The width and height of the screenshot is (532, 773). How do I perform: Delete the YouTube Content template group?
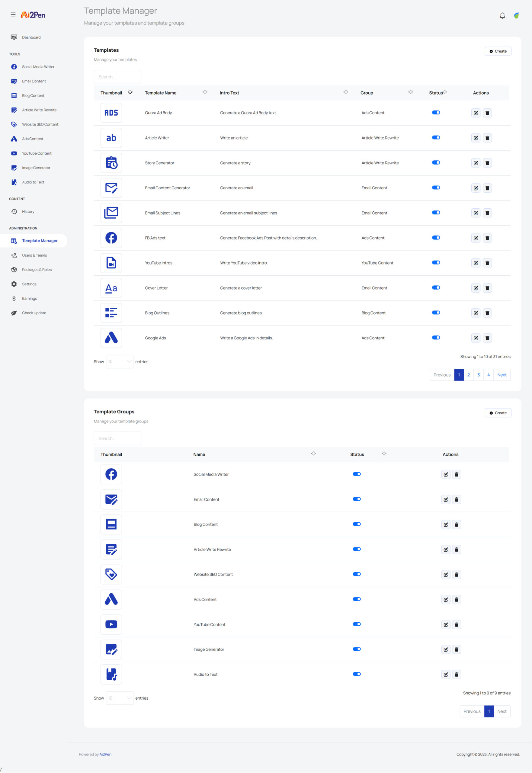coord(456,624)
